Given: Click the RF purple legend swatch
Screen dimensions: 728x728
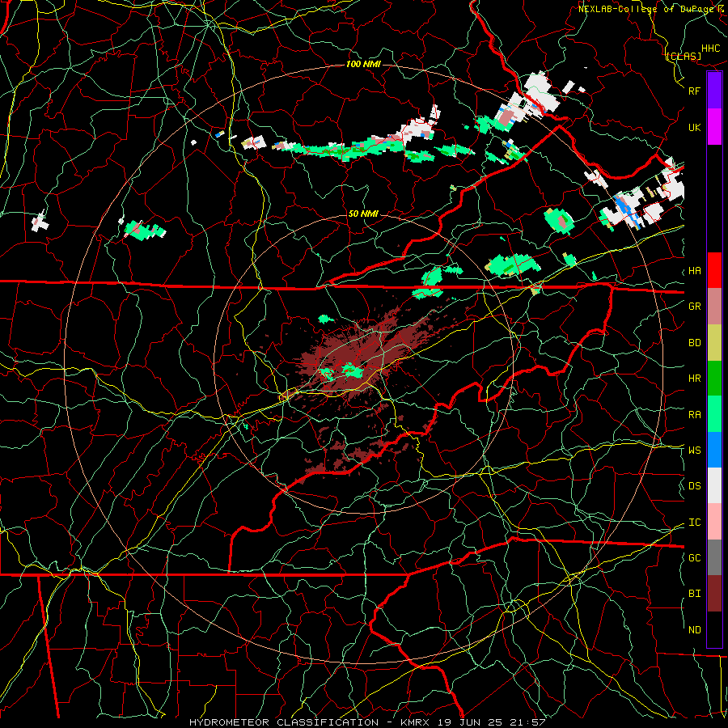Looking at the screenshot, I should click(x=714, y=91).
